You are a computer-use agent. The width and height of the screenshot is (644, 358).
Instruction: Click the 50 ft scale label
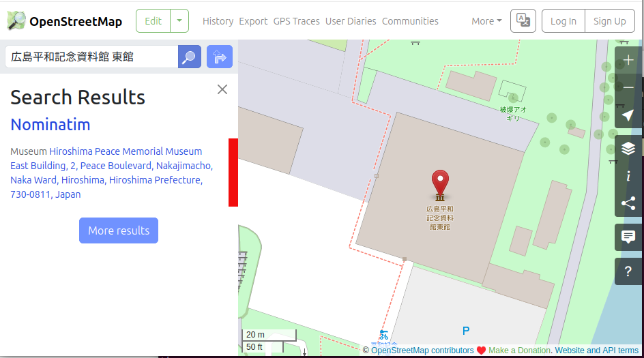click(x=254, y=347)
